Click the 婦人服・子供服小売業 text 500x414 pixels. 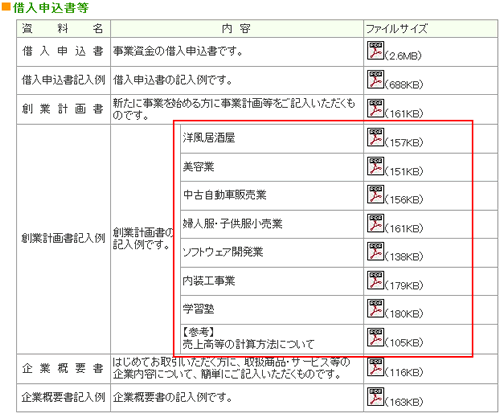[x=232, y=223]
